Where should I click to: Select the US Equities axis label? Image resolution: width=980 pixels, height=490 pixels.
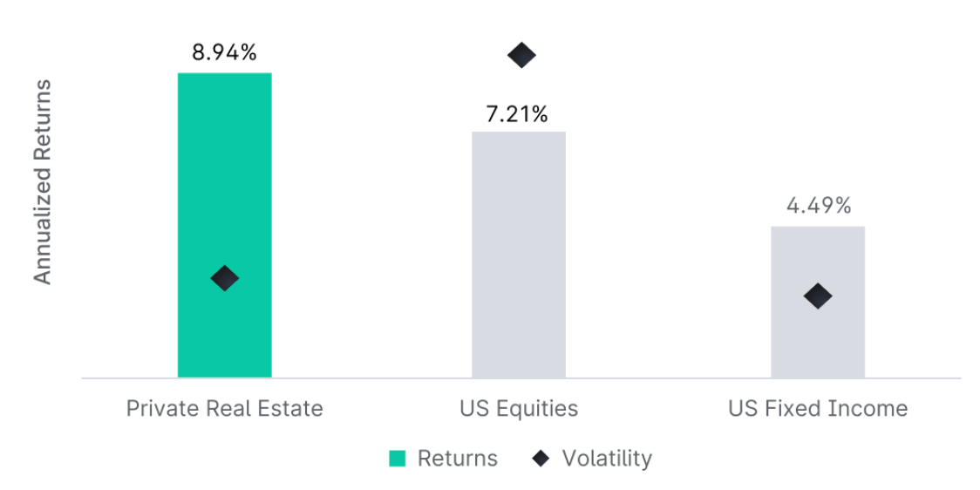tap(519, 409)
